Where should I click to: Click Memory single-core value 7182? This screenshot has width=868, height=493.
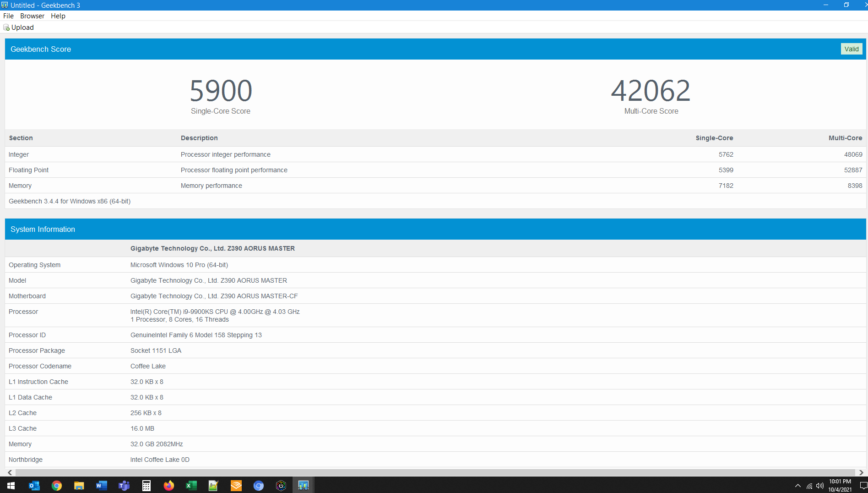726,186
